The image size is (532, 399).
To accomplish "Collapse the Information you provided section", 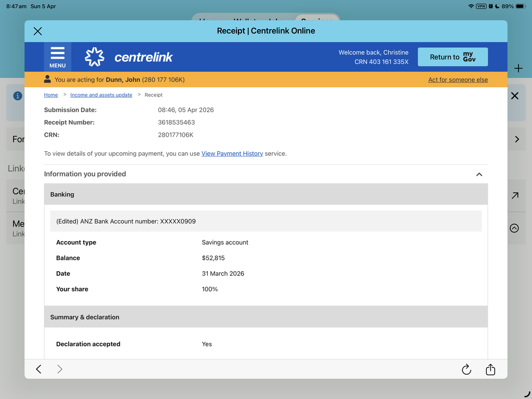I will point(478,175).
